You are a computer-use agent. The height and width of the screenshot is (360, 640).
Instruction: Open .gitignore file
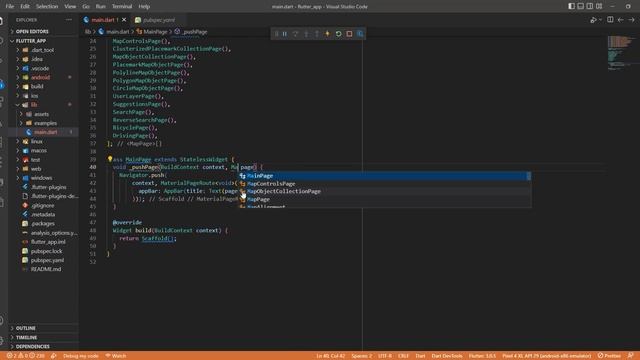[x=43, y=205]
